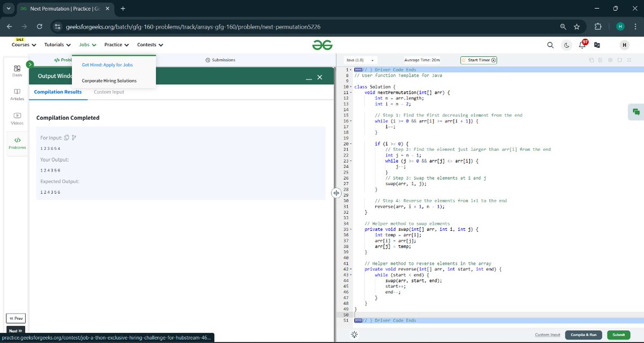Viewport: 644px width, 343px height.
Task: Collapse sidebar using green arrow circle
Action: [30, 64]
